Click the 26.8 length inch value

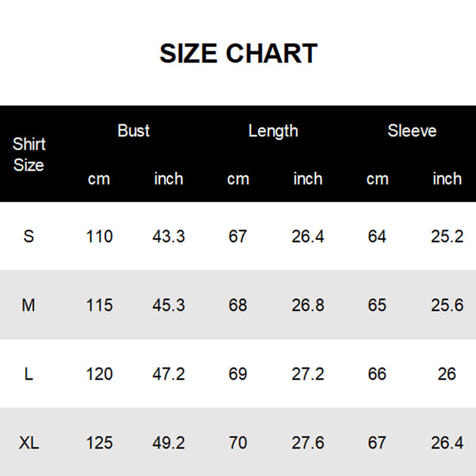(x=308, y=305)
